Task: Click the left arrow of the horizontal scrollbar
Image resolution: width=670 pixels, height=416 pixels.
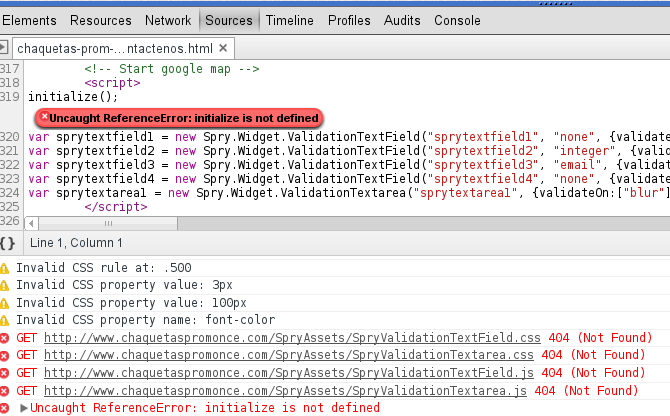Action: point(31,223)
